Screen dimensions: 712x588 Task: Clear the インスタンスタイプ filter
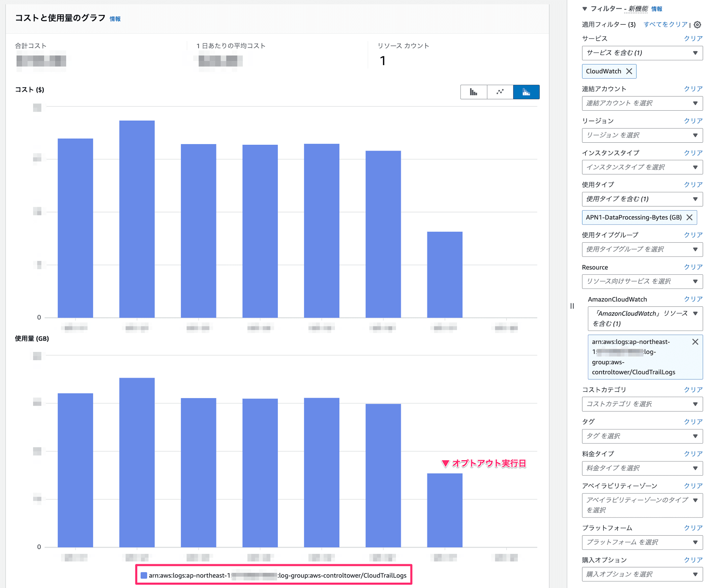click(x=693, y=153)
